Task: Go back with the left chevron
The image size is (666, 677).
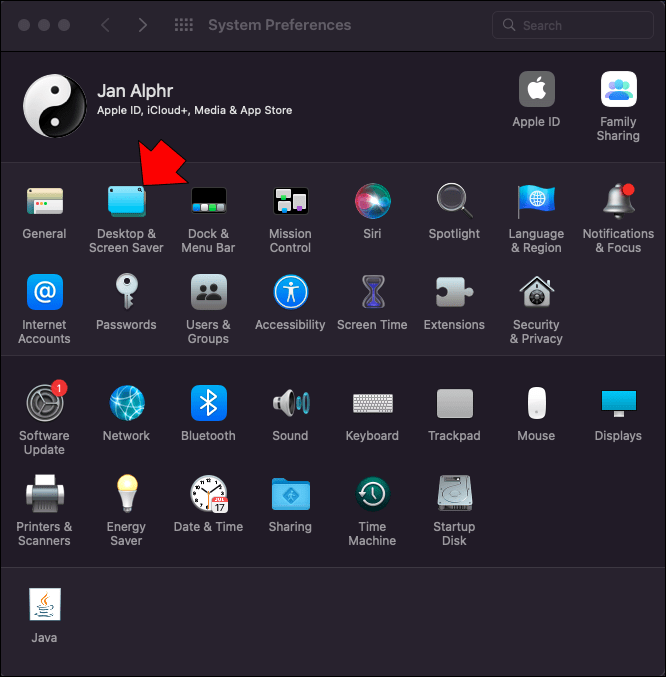Action: [105, 25]
